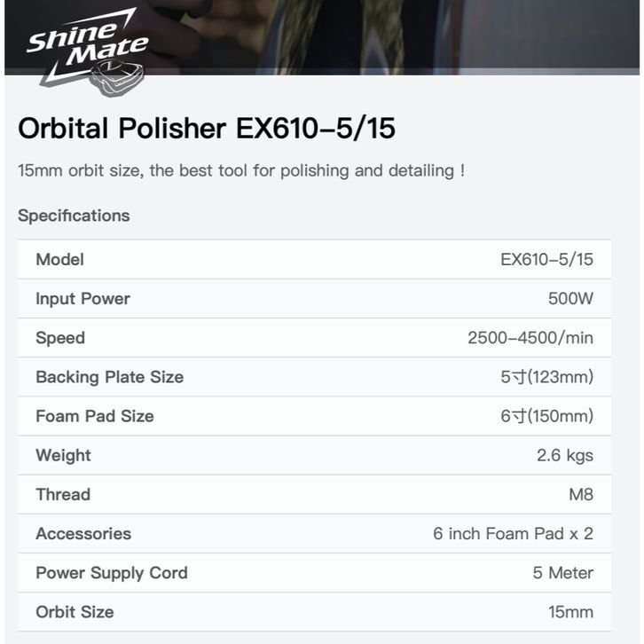Click the Specifications heading

[74, 216]
